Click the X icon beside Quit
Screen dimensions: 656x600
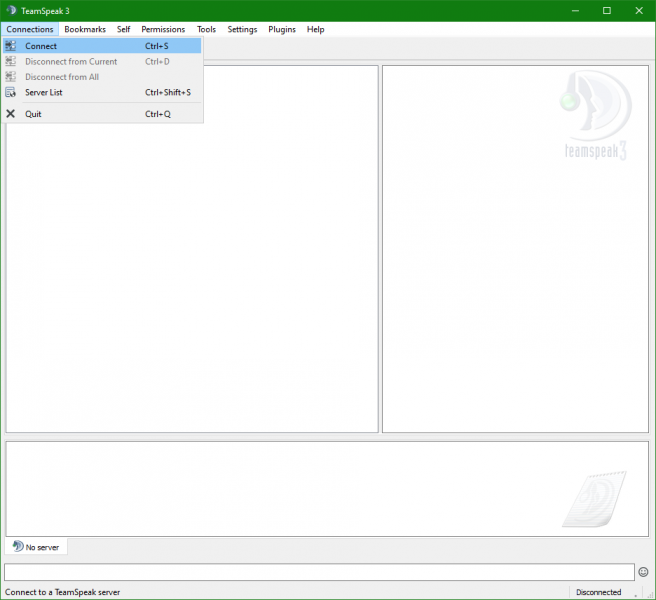10,113
